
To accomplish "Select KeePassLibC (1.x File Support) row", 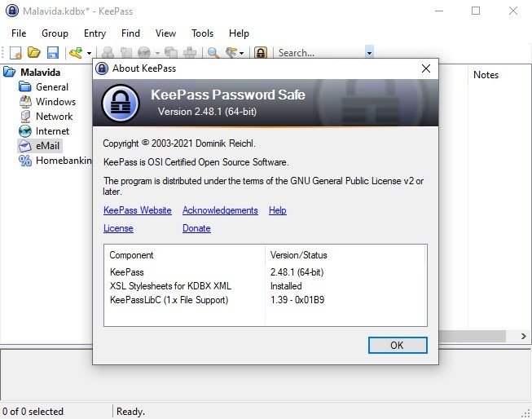I will point(265,300).
